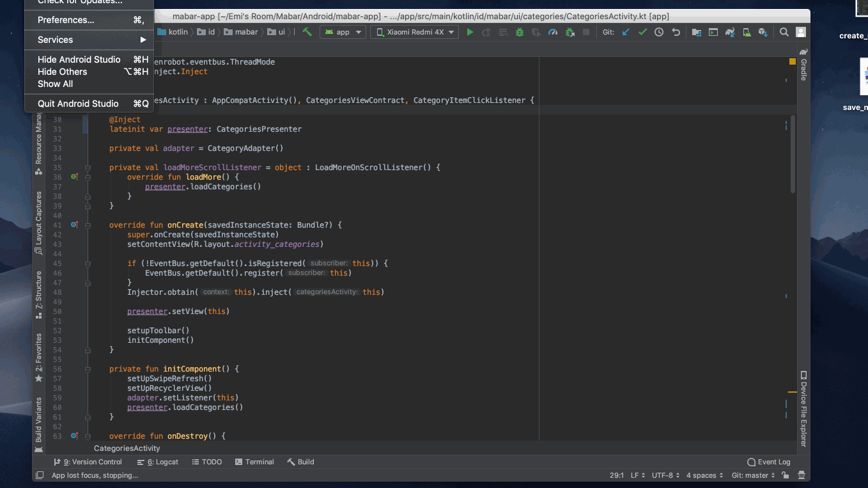Open the Xiaomi Redmi 4X device dropdown

tap(414, 32)
